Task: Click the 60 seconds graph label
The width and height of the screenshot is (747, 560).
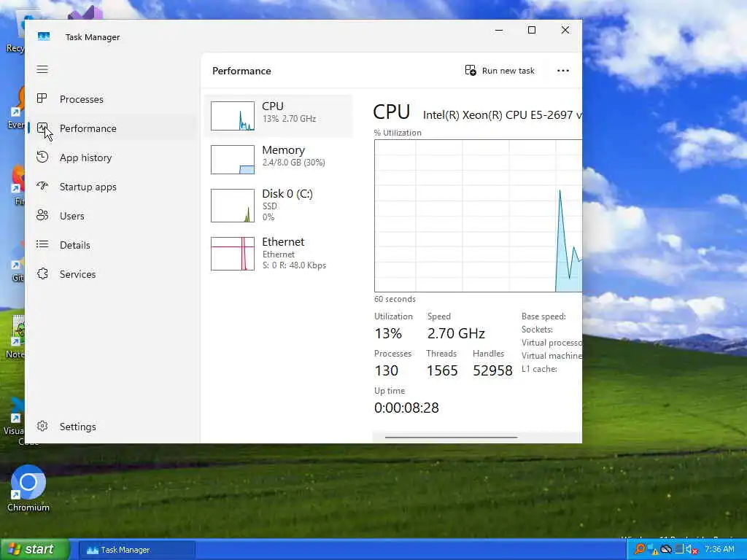Action: coord(395,299)
